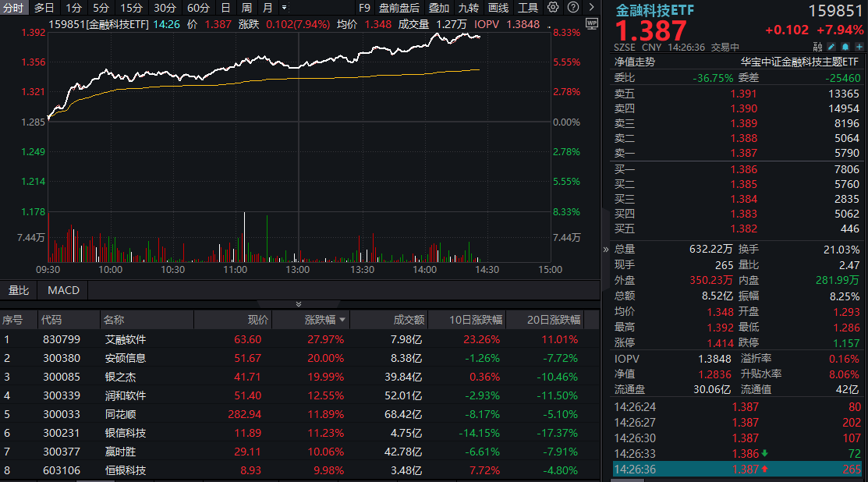Screen dimensions: 868x482
Task: Click the WP monitor icon
Action: 590,23
